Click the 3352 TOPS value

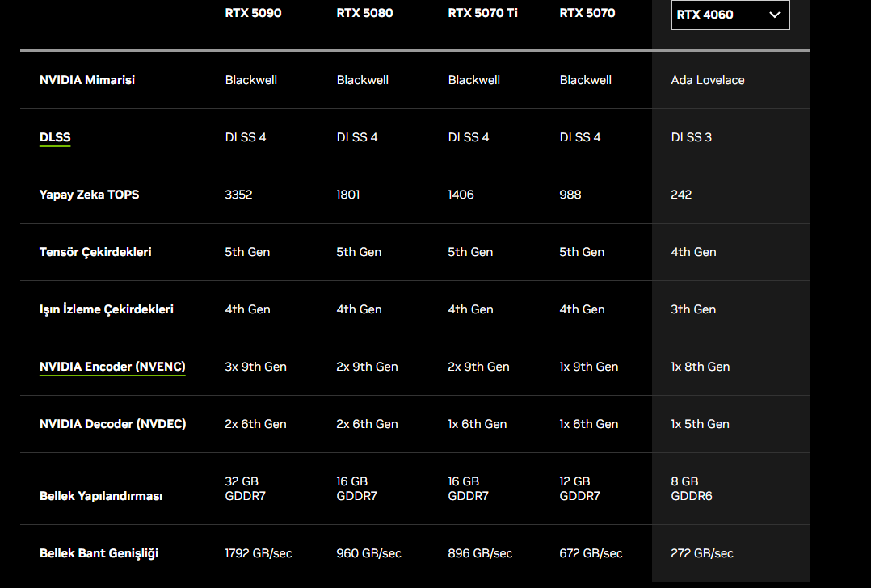[238, 195]
